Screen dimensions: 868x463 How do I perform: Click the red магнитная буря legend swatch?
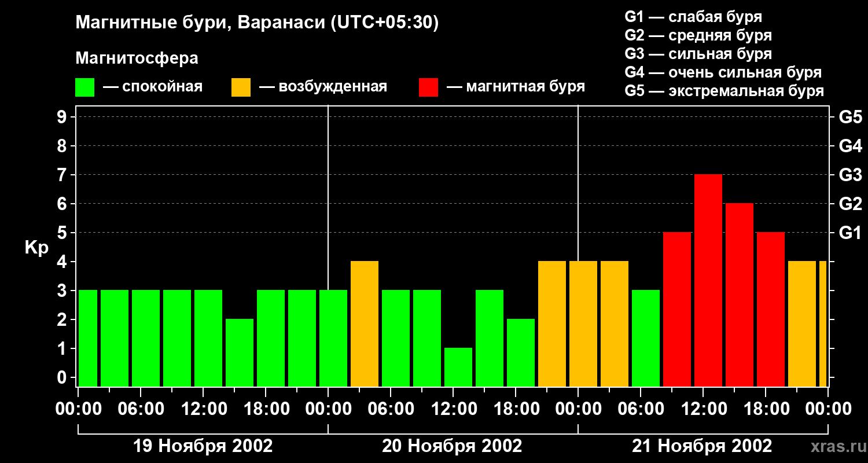[428, 87]
